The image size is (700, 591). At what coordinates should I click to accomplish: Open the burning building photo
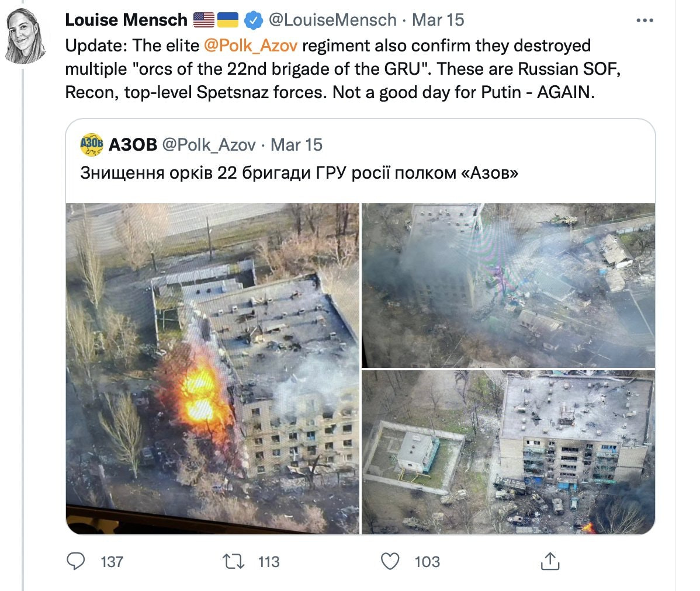click(x=213, y=368)
